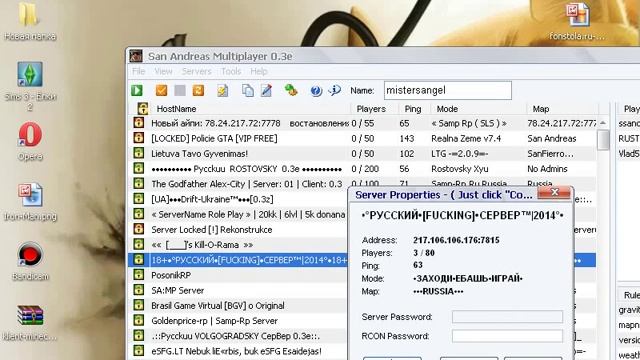Close the Server Properties dialog
Image resolution: width=640 pixels, height=360 pixels.
554,193
